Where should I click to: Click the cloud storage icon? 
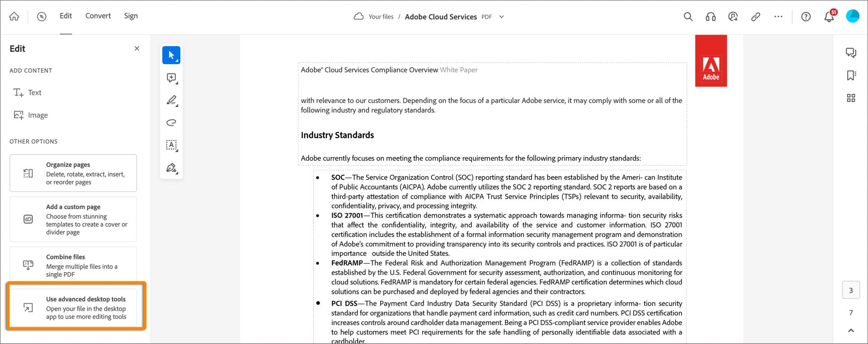click(x=359, y=17)
